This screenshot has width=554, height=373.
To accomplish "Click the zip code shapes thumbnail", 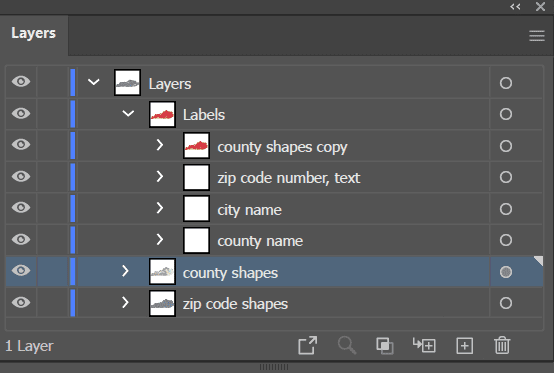I will point(162,303).
